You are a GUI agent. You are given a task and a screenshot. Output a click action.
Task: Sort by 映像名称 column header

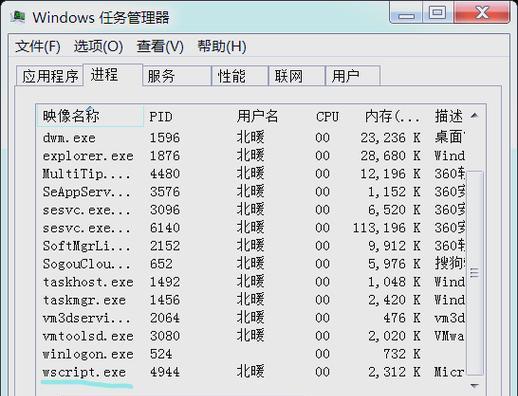pyautogui.click(x=90, y=116)
